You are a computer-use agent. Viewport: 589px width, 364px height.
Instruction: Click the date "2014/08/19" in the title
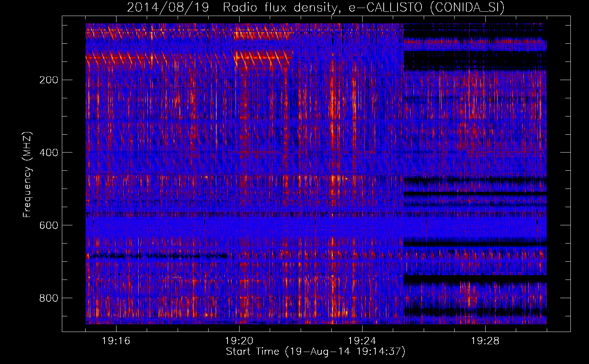pos(168,8)
